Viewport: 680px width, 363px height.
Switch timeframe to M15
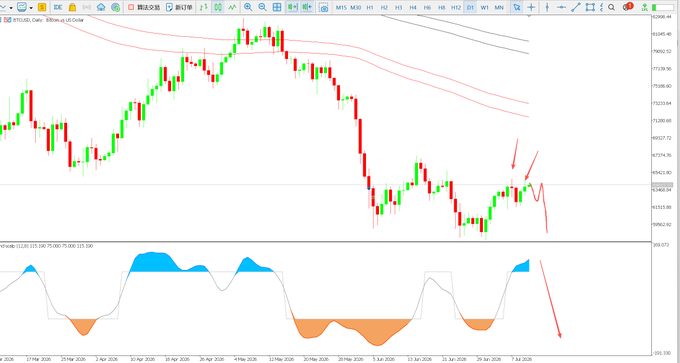pos(341,7)
